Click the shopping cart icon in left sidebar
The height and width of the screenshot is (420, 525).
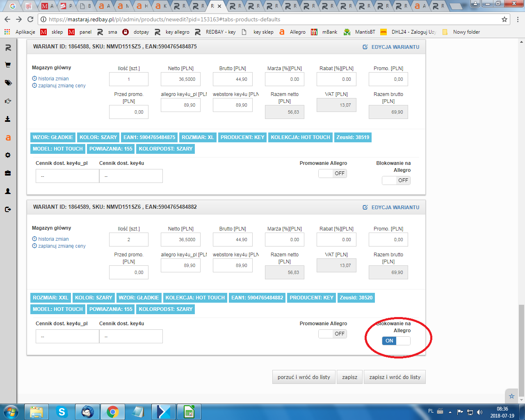click(8, 65)
